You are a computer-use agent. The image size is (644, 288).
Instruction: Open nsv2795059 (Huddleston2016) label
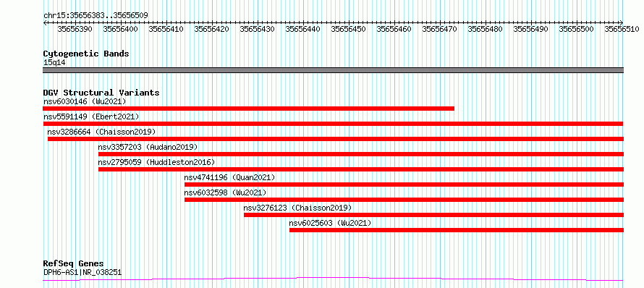coord(156,162)
